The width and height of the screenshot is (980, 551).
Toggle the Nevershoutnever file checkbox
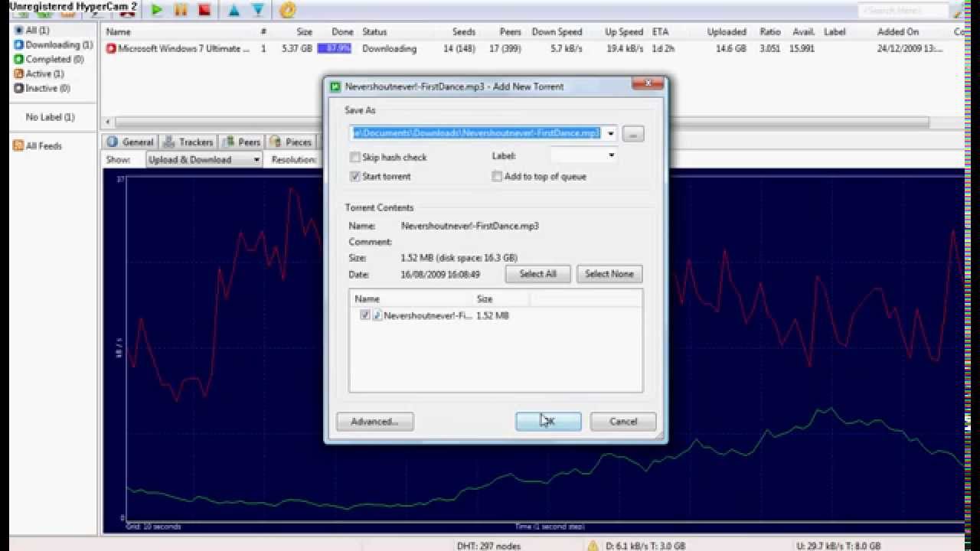tap(365, 315)
